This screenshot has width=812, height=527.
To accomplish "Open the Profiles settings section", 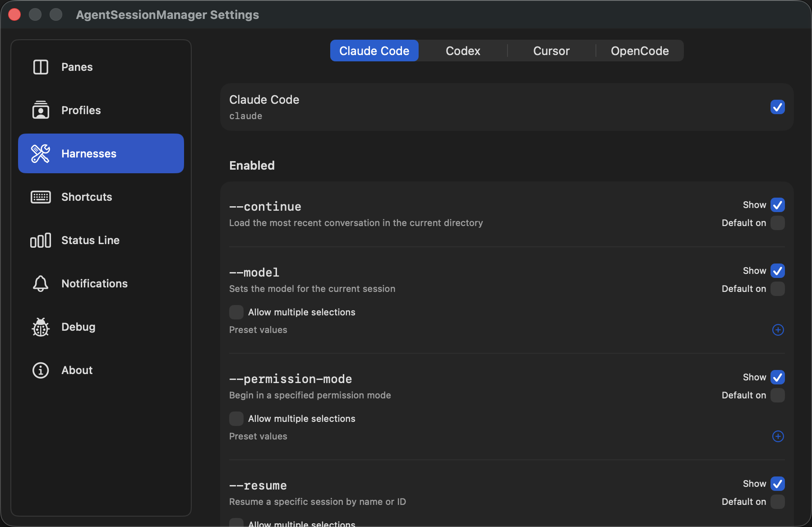I will [101, 110].
